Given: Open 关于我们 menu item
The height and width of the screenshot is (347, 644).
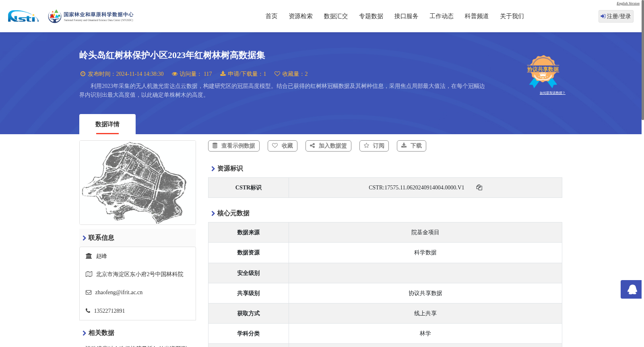Looking at the screenshot, I should pyautogui.click(x=512, y=16).
